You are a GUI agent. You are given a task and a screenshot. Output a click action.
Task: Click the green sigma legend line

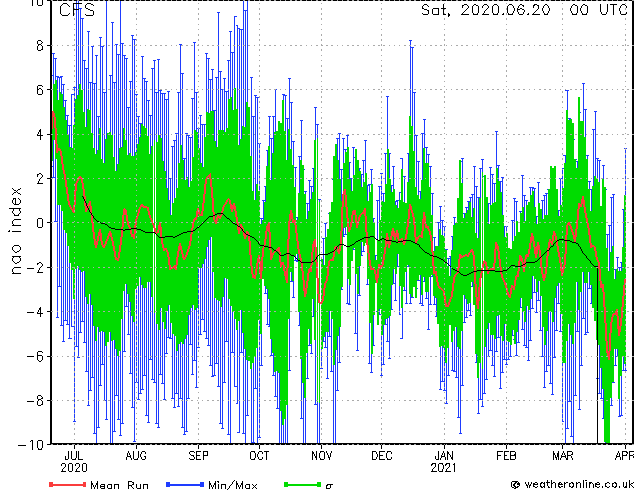[302, 484]
